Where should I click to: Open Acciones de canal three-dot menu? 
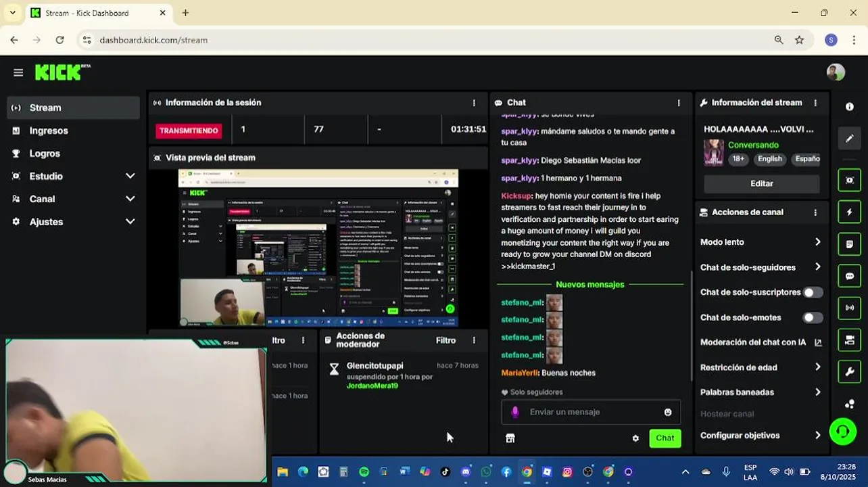815,212
